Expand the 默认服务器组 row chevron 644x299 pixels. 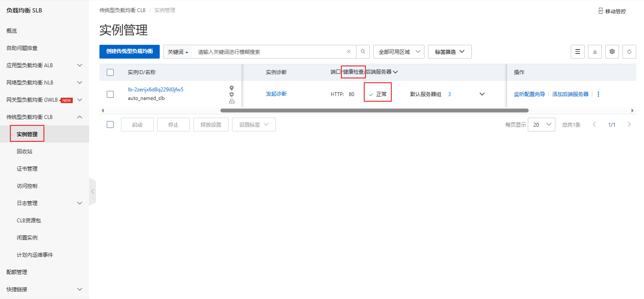[482, 94]
